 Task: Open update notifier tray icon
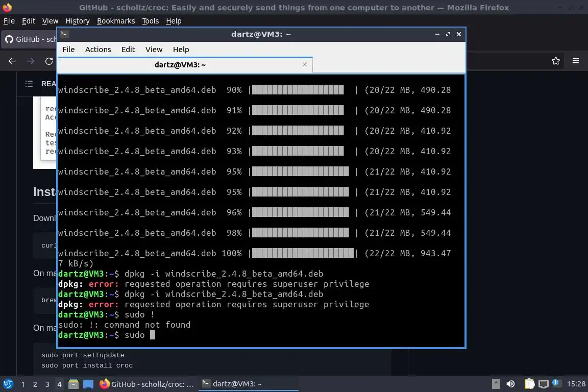point(556,383)
